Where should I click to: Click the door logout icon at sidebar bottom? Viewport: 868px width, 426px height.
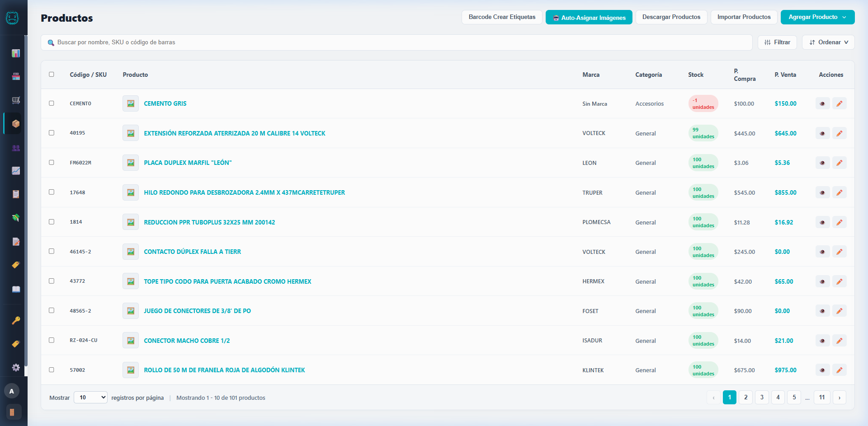tap(13, 412)
